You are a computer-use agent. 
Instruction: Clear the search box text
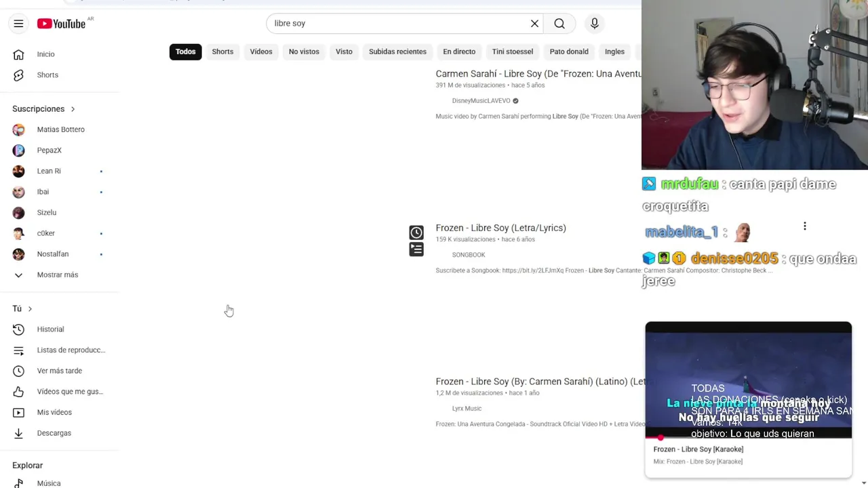tap(534, 24)
